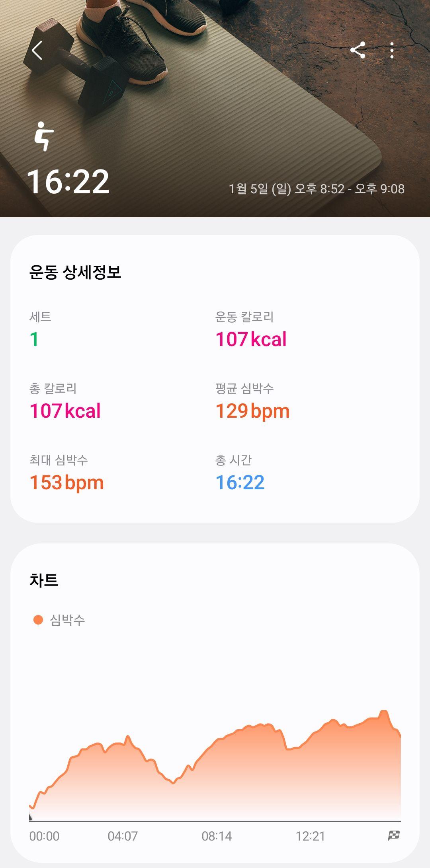Tap the large 16:22 duration header
430x868 pixels.
(x=68, y=182)
